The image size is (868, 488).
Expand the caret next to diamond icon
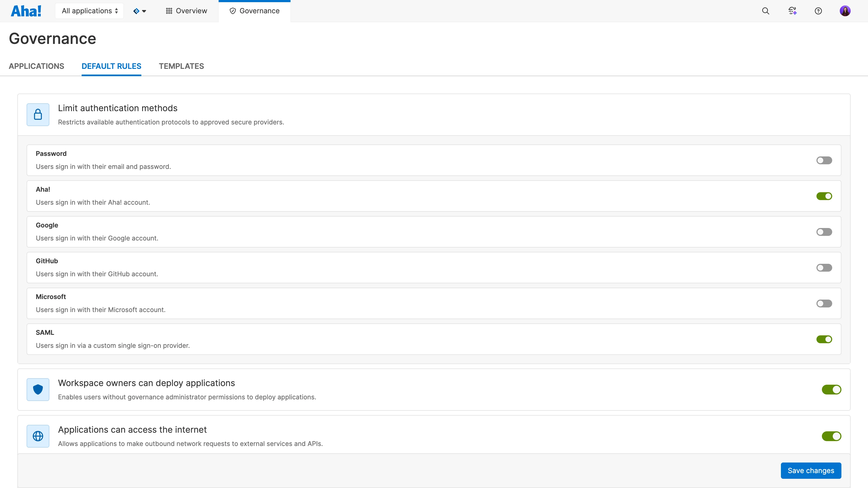click(x=144, y=11)
